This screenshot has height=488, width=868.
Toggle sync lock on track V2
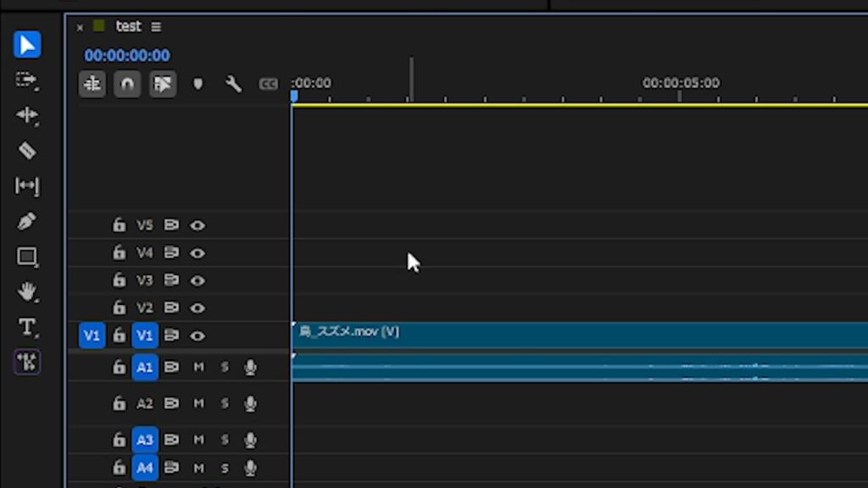[x=171, y=307]
